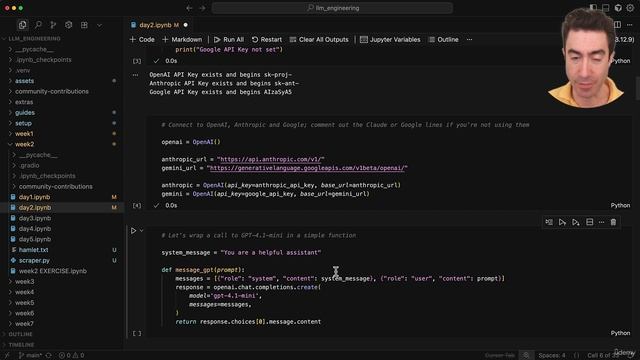Image resolution: width=640 pixels, height=360 pixels.
Task: Open the Search view icon
Action: (x=38, y=25)
